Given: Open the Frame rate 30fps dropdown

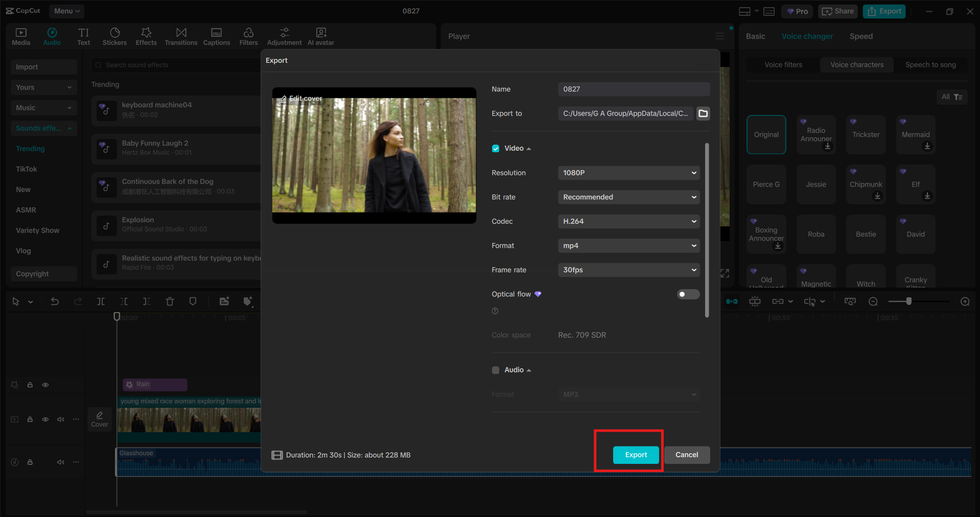Looking at the screenshot, I should pyautogui.click(x=629, y=270).
